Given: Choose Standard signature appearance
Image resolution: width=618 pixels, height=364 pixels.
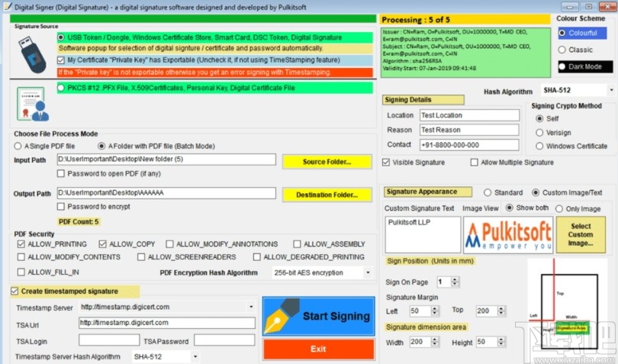Looking at the screenshot, I should click(488, 192).
